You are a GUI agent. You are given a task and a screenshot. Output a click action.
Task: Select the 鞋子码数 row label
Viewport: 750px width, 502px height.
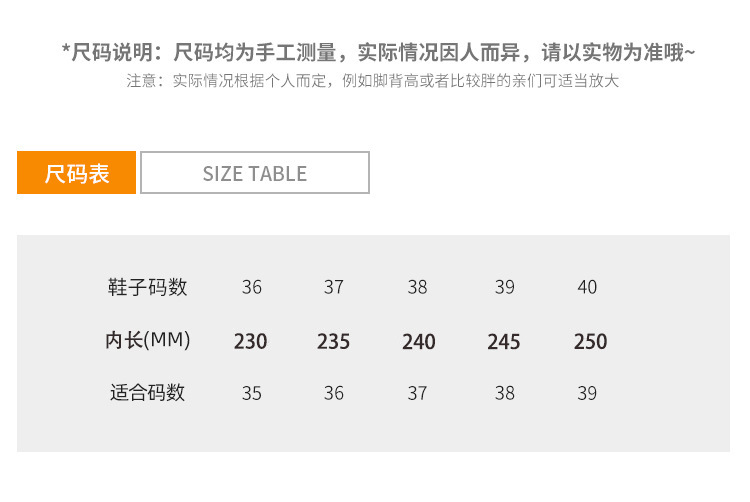(148, 287)
